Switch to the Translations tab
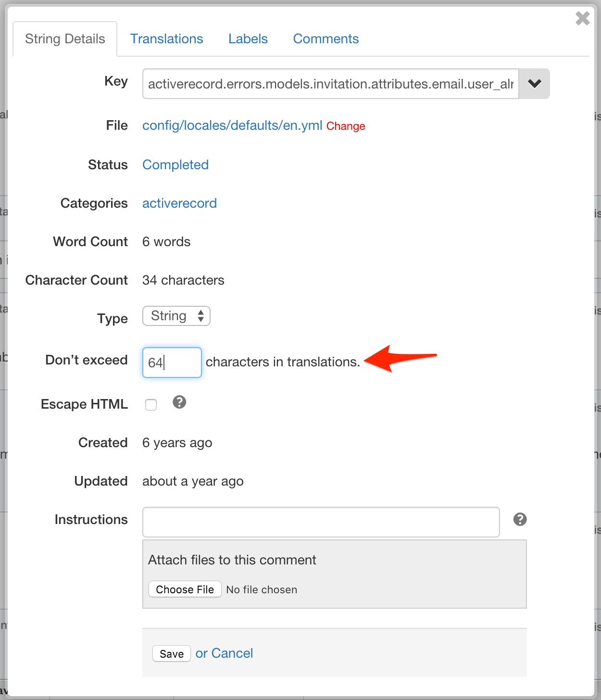Image resolution: width=601 pixels, height=700 pixels. [x=166, y=39]
